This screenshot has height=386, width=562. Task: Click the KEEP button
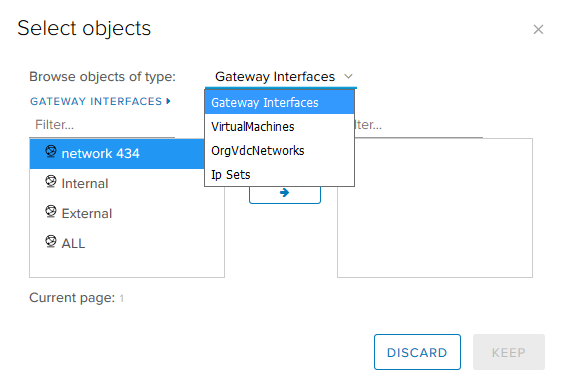point(509,352)
